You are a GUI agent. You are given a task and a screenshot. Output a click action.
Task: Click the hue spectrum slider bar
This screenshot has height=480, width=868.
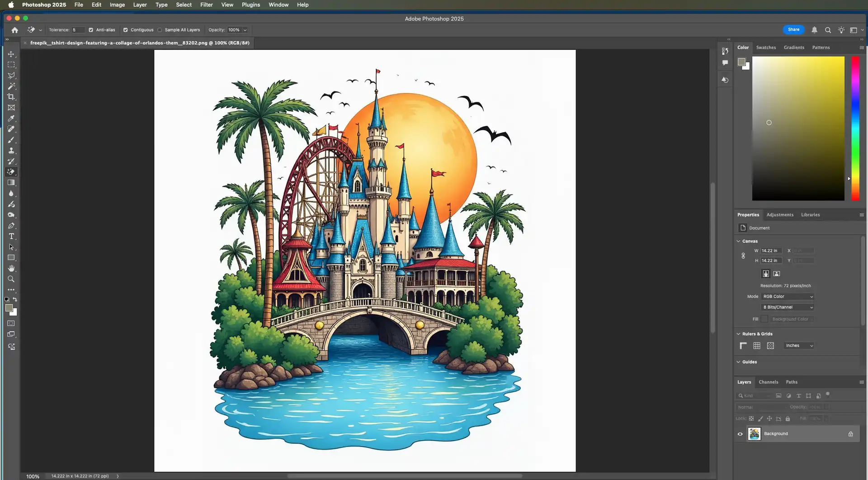click(x=855, y=128)
